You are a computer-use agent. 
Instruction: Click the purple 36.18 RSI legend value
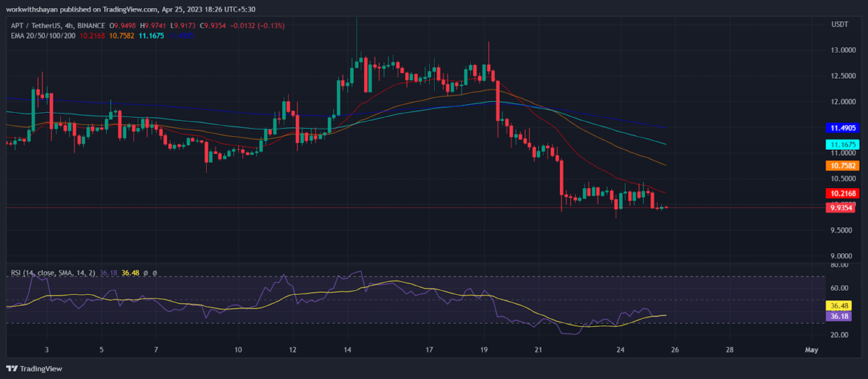pos(109,273)
